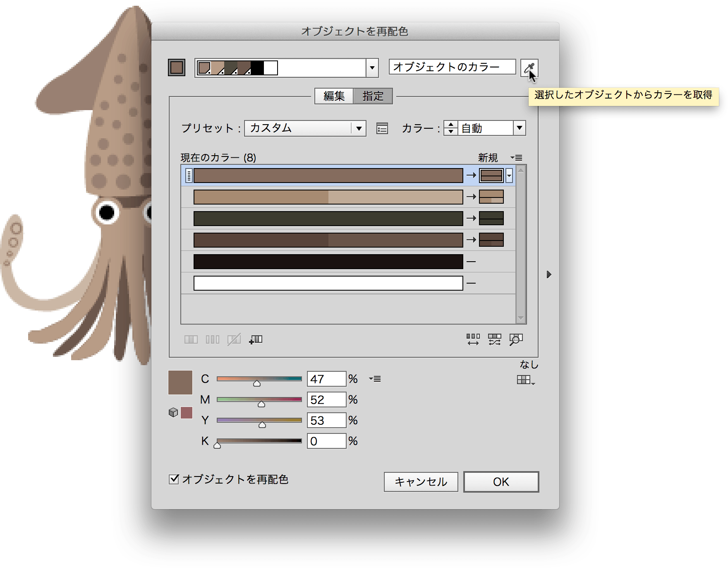Viewport: 728px width, 568px height.
Task: Click the M value field showing 52
Action: point(326,400)
